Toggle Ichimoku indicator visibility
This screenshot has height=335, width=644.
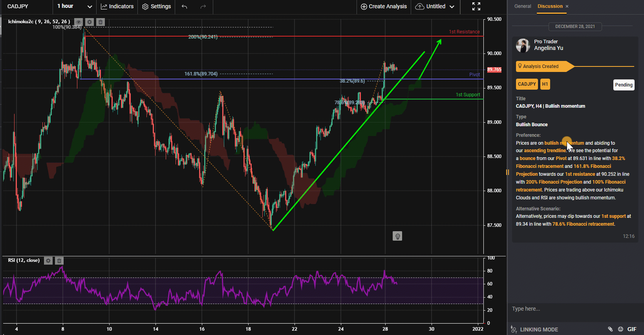pyautogui.click(x=79, y=22)
